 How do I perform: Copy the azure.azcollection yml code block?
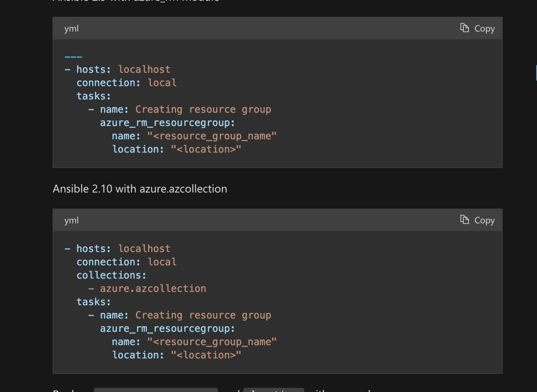[x=477, y=220]
